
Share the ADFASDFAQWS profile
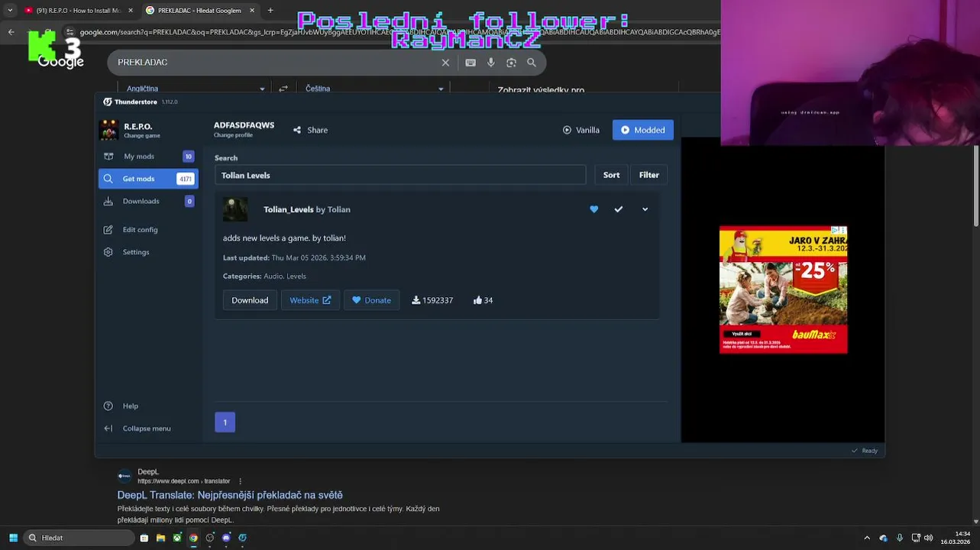310,130
